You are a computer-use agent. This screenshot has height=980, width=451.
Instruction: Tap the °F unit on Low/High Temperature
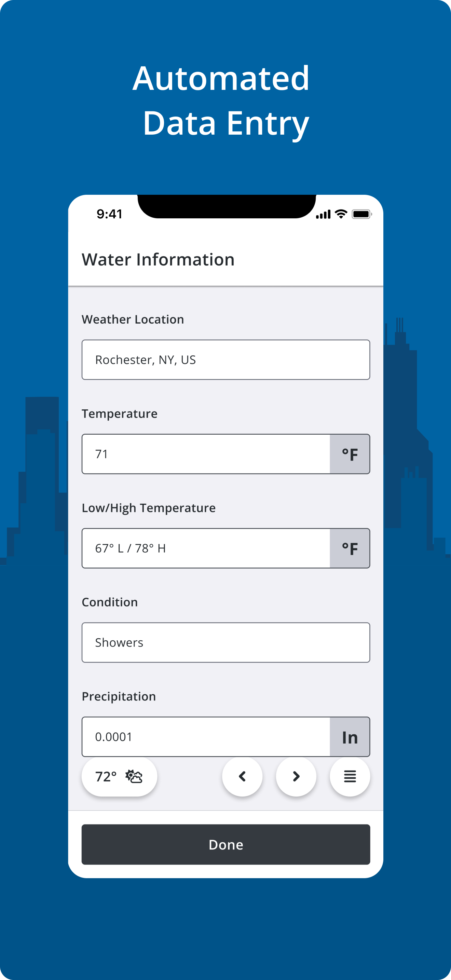[x=350, y=548]
